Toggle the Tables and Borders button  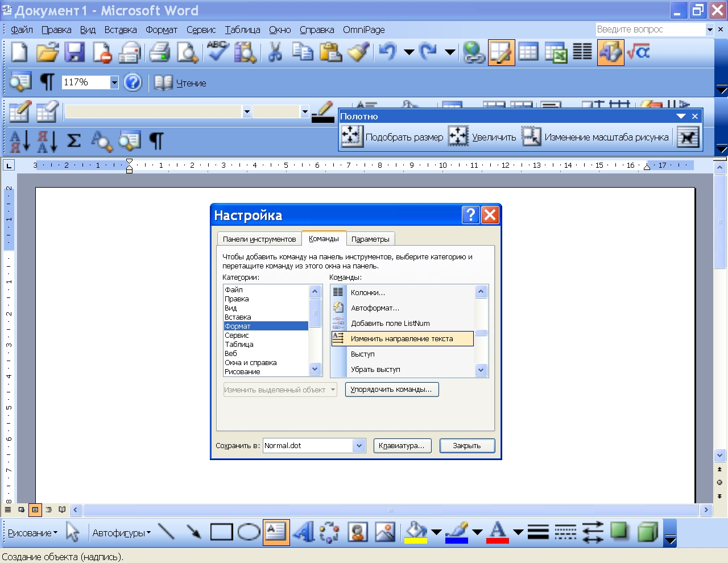click(501, 53)
